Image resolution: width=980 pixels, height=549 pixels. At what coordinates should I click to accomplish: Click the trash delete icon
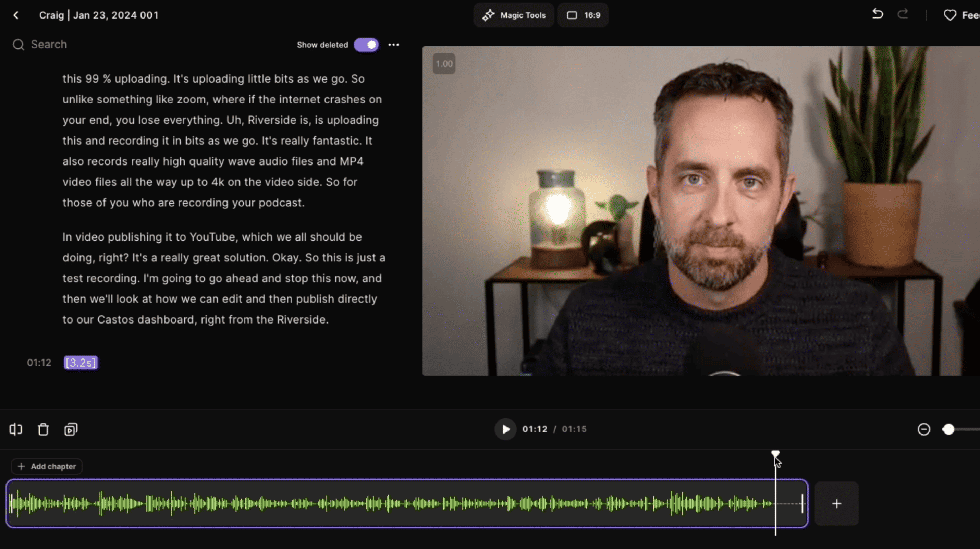pos(43,429)
